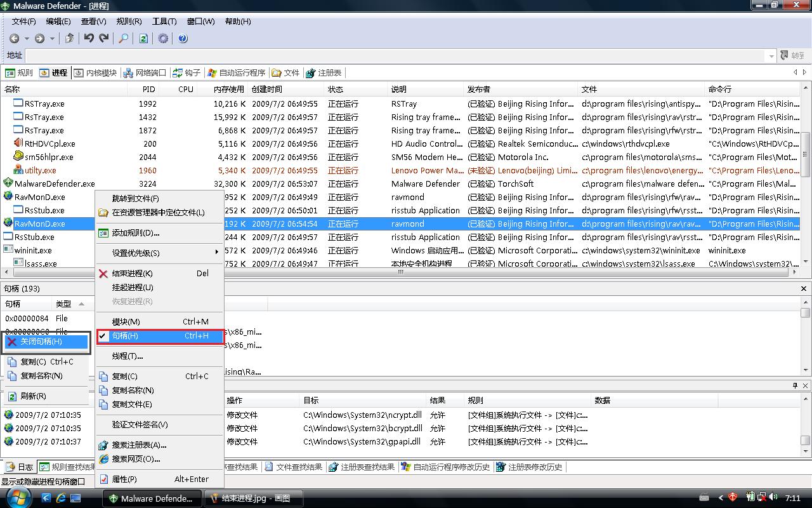Open the 工具(T) menu
The height and width of the screenshot is (508, 812).
(x=164, y=22)
